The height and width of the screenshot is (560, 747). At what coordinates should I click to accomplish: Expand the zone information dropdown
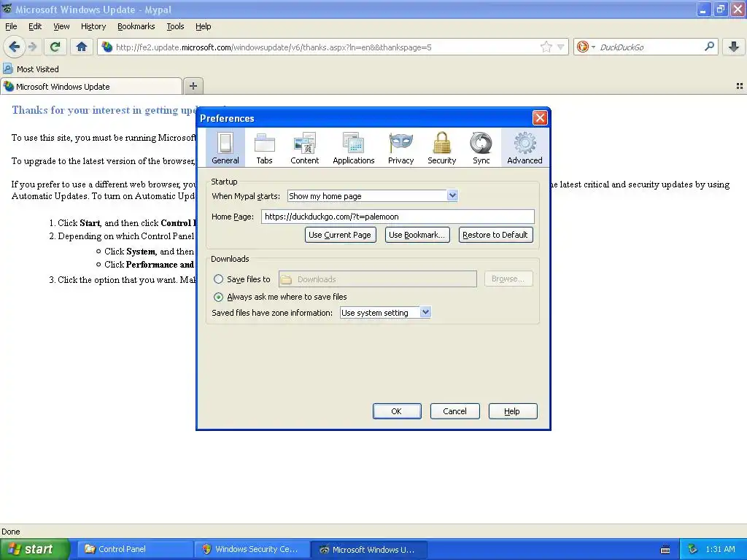coord(385,312)
